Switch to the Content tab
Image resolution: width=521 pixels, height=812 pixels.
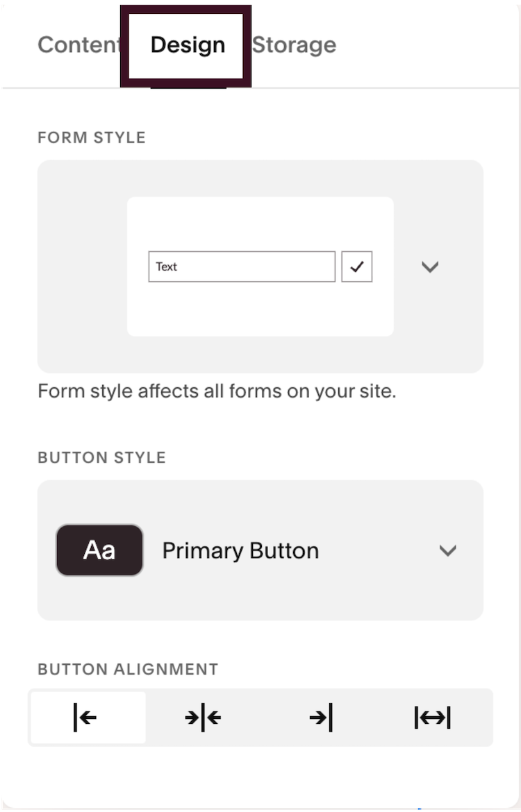78,45
